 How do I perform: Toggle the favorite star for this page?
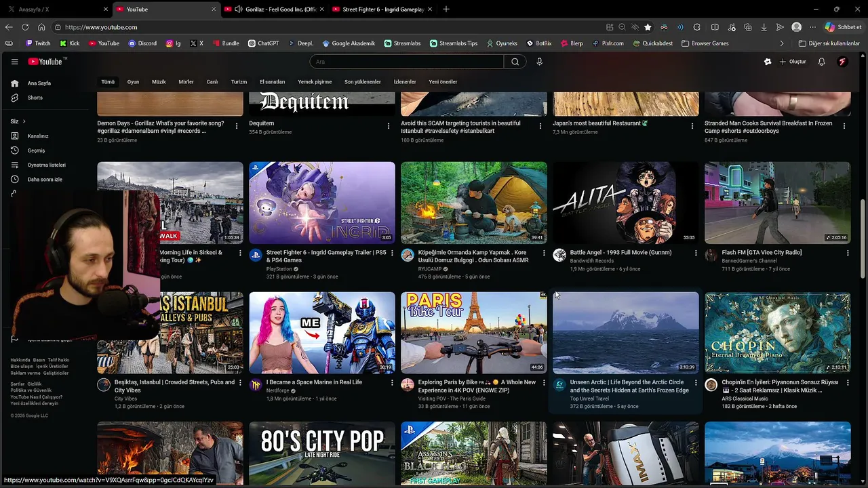coord(648,27)
